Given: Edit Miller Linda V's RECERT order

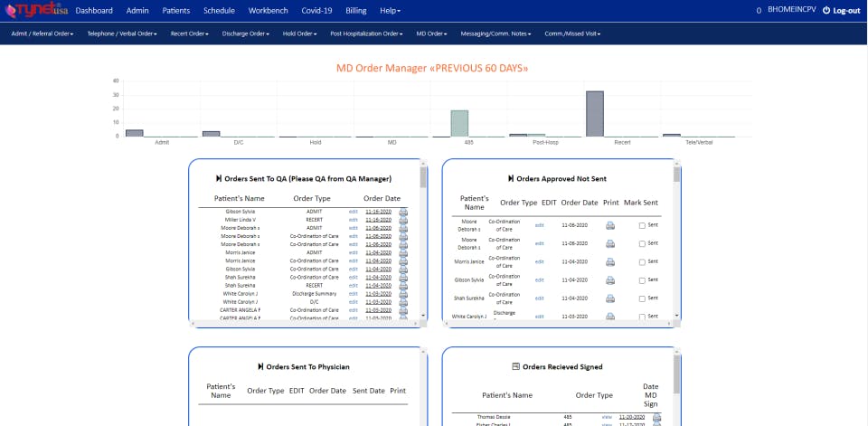Looking at the screenshot, I should coord(354,220).
